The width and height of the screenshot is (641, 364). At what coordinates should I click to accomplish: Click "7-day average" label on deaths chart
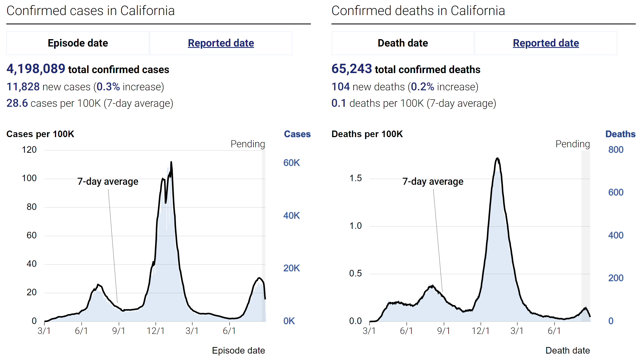point(433,182)
